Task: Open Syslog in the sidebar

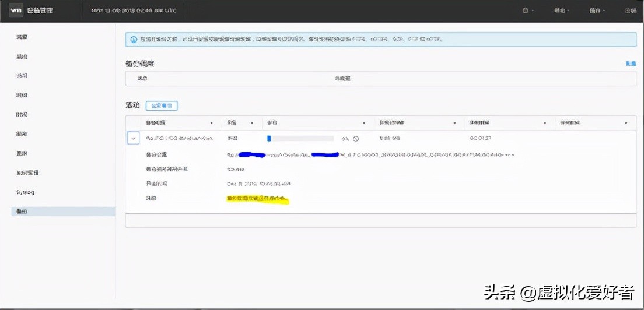Action: 25,192
